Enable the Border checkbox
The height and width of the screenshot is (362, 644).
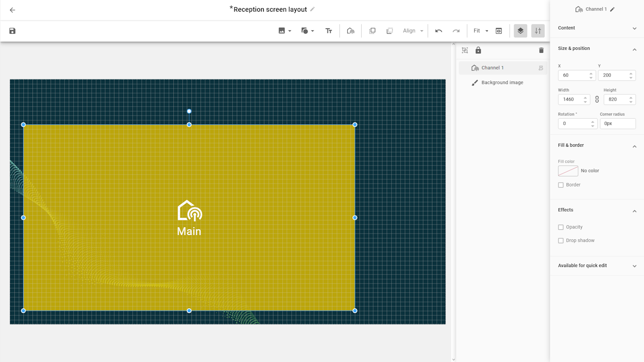561,185
